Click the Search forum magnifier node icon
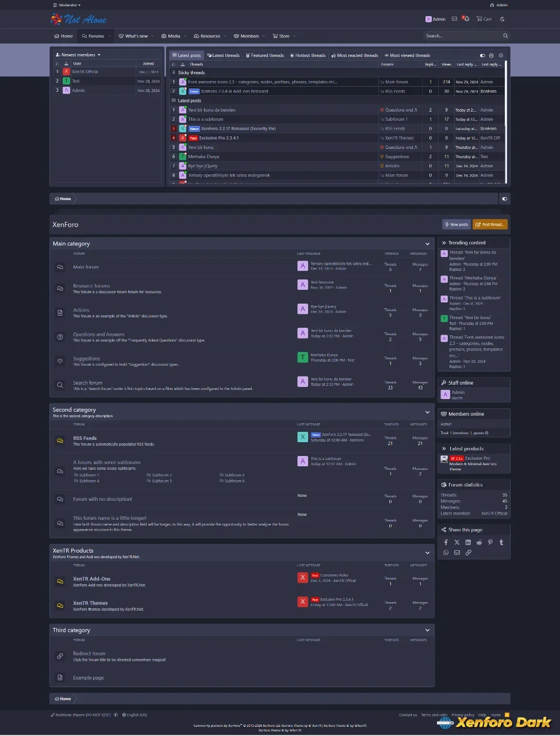The height and width of the screenshot is (736, 560). tap(60, 385)
